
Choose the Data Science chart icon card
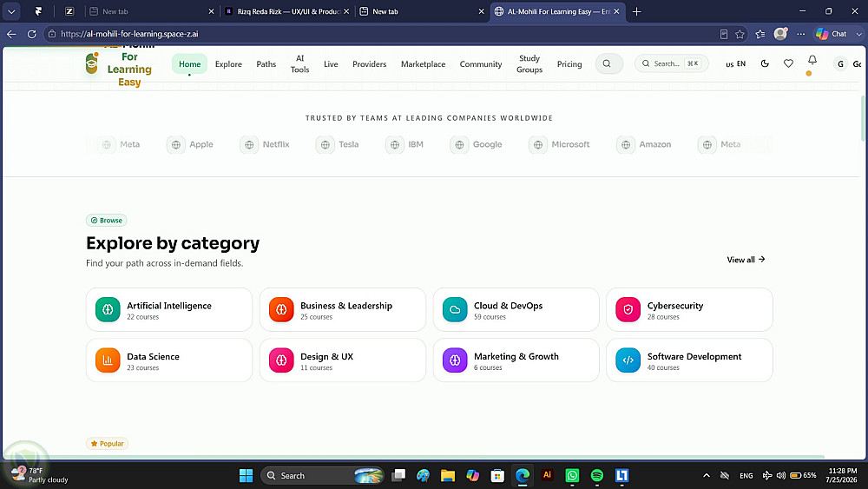pos(169,360)
